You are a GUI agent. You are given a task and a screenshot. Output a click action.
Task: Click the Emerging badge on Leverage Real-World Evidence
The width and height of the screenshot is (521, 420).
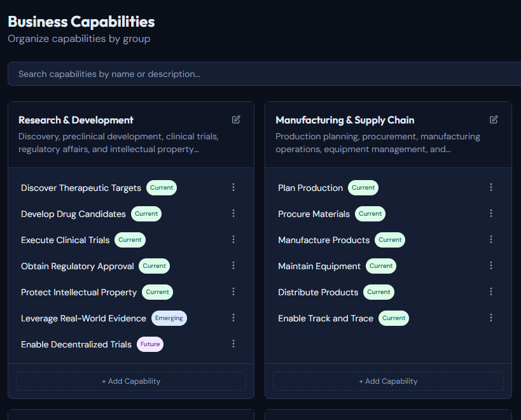169,318
